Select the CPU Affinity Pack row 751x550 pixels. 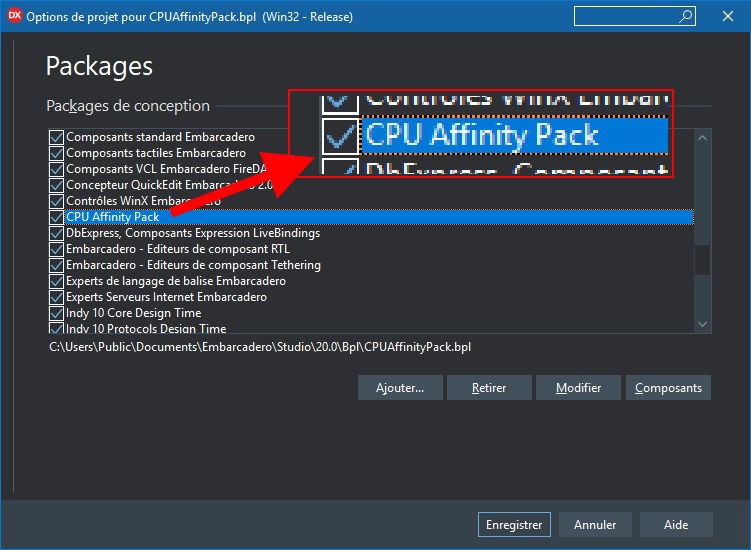379,217
